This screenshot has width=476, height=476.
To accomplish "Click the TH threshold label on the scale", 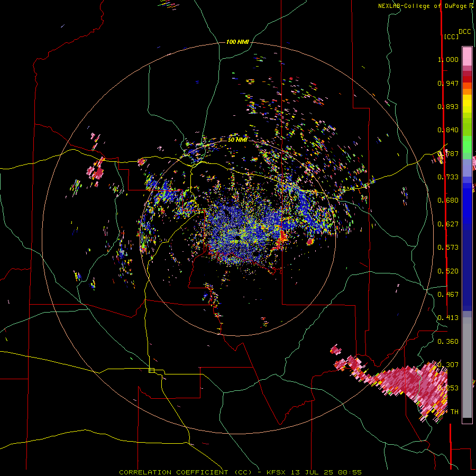I will click(x=454, y=412).
